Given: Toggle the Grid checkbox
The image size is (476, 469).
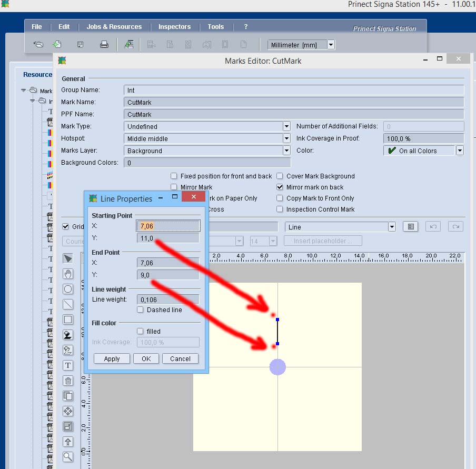Looking at the screenshot, I should (65, 226).
